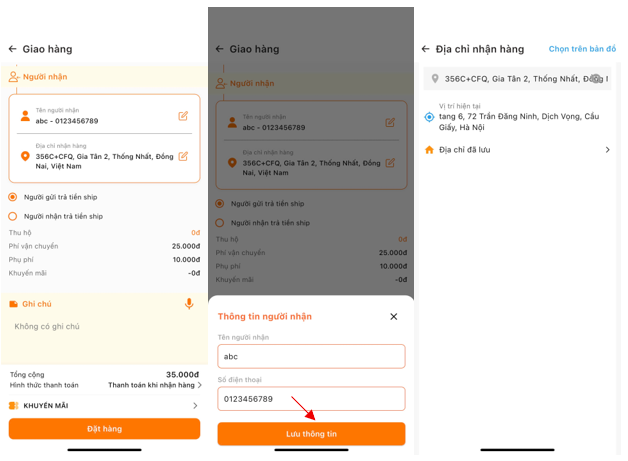Click the address search box showing 356C+CFQ

tap(512, 78)
